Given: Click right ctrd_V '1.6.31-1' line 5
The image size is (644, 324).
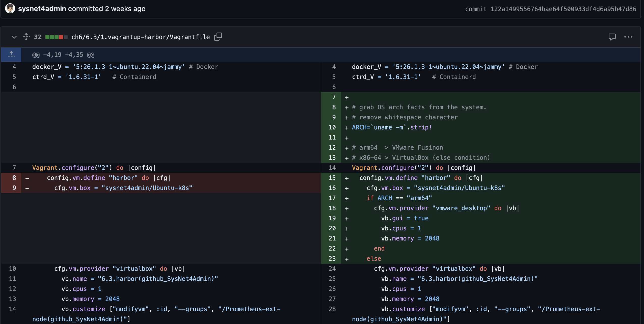Looking at the screenshot, I should tap(414, 77).
